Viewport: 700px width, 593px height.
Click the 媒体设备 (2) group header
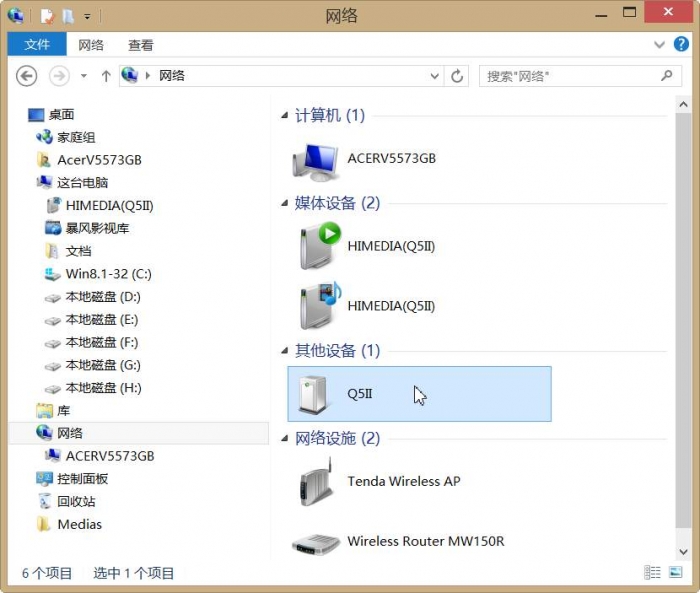(338, 203)
